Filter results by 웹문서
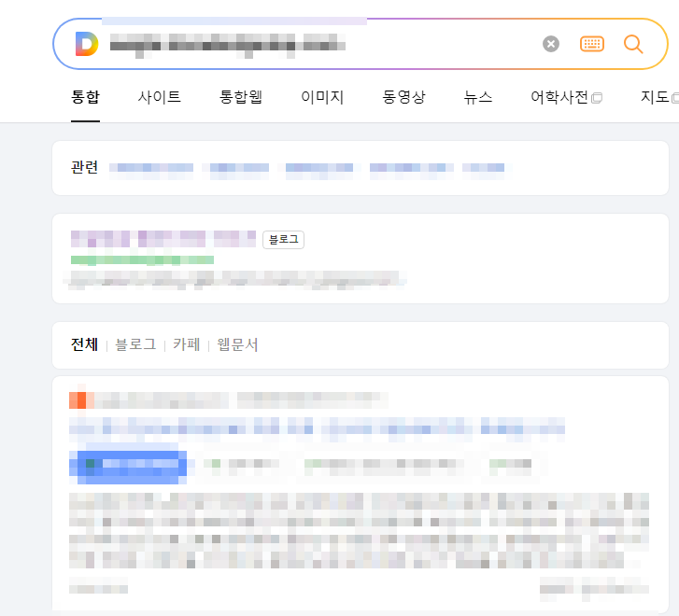Image resolution: width=679 pixels, height=616 pixels. [x=237, y=344]
